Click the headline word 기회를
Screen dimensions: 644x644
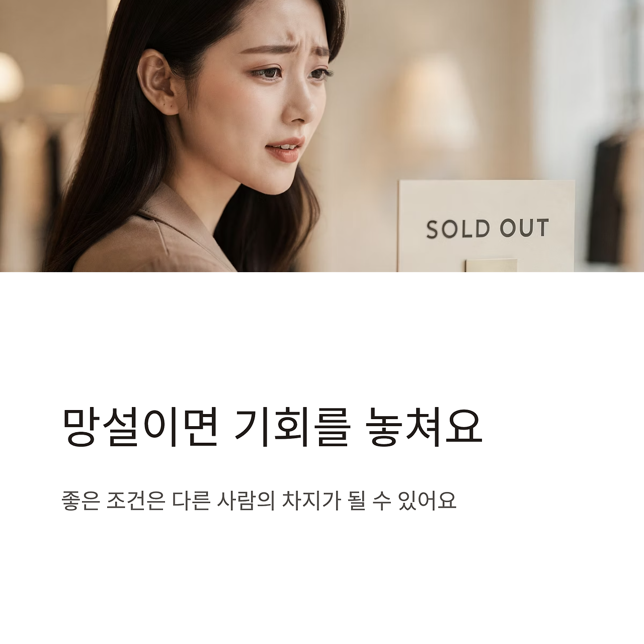[x=292, y=427]
